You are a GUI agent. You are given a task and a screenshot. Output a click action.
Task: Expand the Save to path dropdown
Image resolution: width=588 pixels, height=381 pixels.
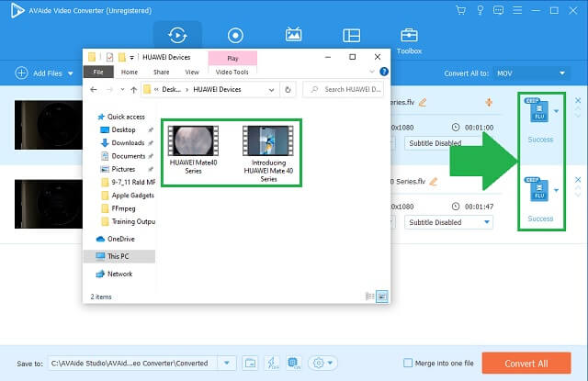227,363
